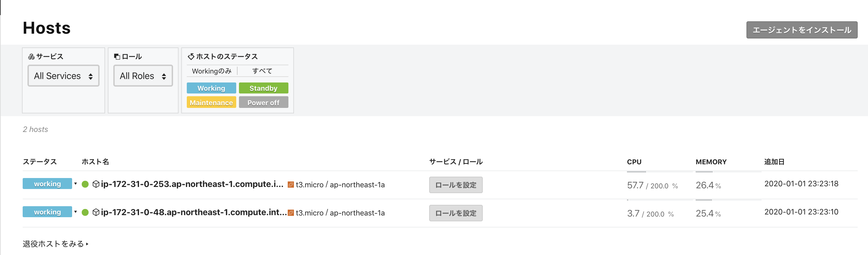Click cube icon next to ip-172-31-0-253 hostname
Image resolution: width=868 pixels, height=255 pixels.
click(x=96, y=184)
